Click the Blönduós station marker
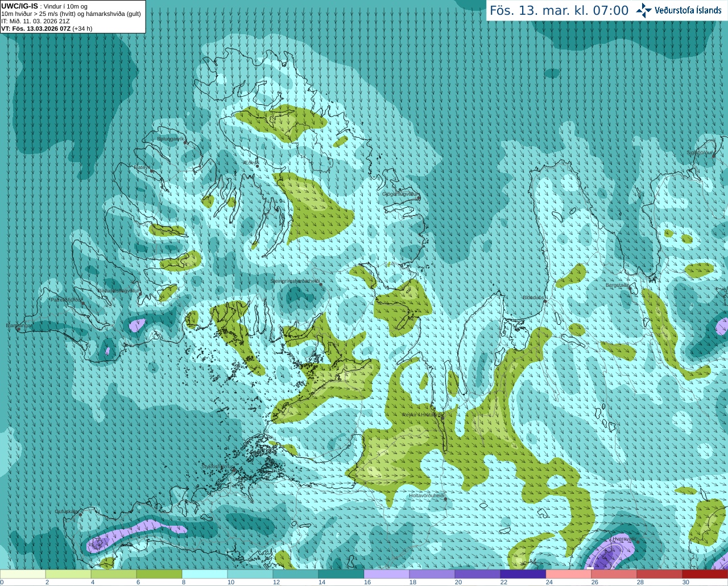This screenshot has width=728, height=586. point(545,301)
